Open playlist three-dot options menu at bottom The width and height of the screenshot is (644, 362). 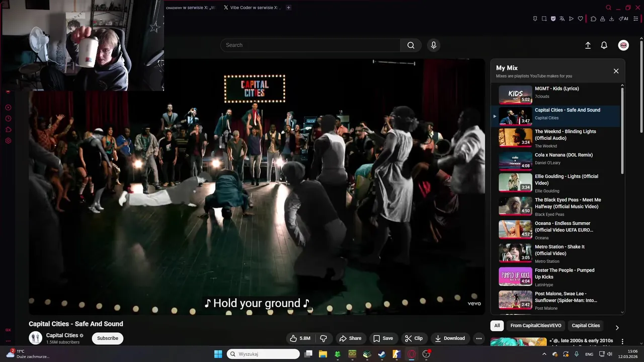(x=622, y=342)
